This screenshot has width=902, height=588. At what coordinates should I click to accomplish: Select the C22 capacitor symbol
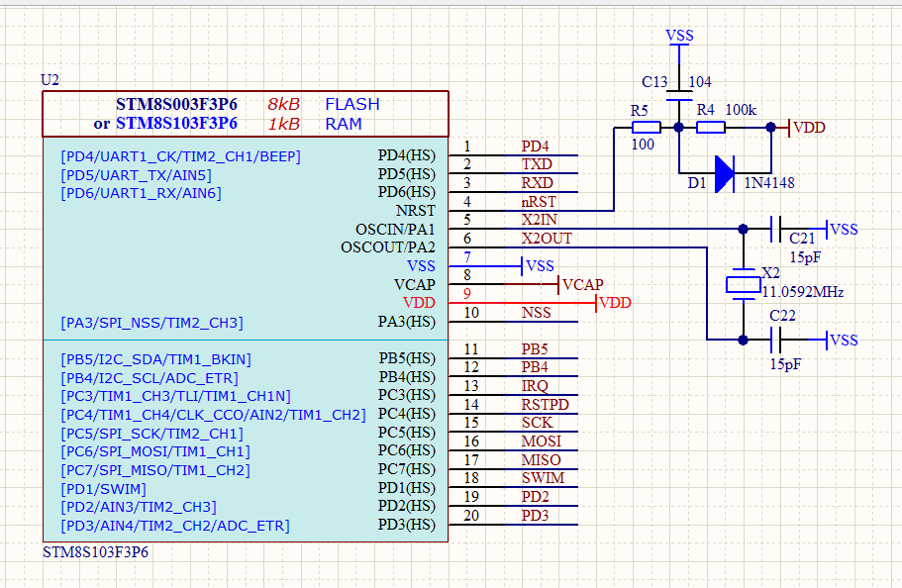click(775, 340)
